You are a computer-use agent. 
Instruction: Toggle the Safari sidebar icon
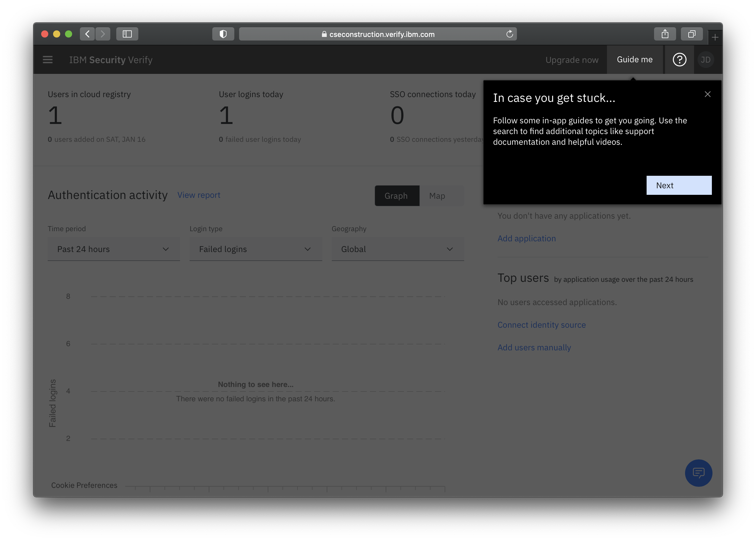click(x=127, y=34)
